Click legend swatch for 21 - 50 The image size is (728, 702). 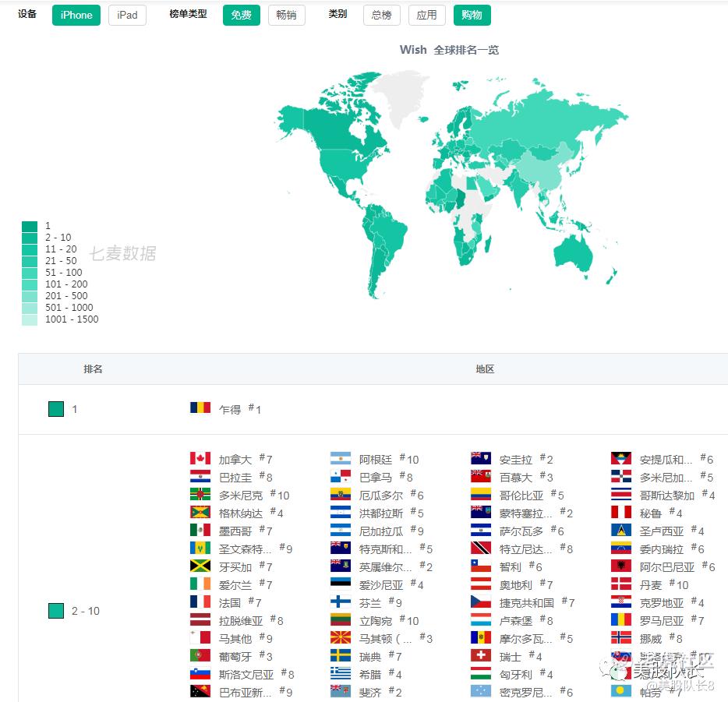coord(30,261)
